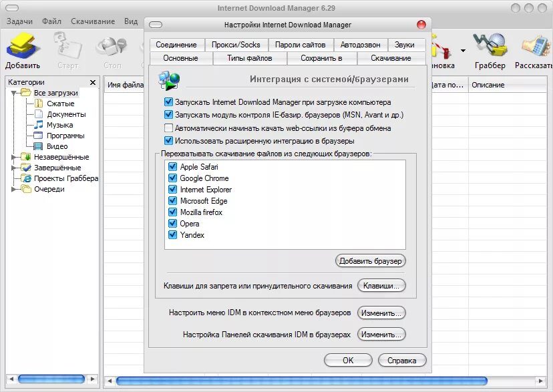Screen dimensions: 553x392
Task: Click the Очереди folder icon
Action: pos(26,189)
